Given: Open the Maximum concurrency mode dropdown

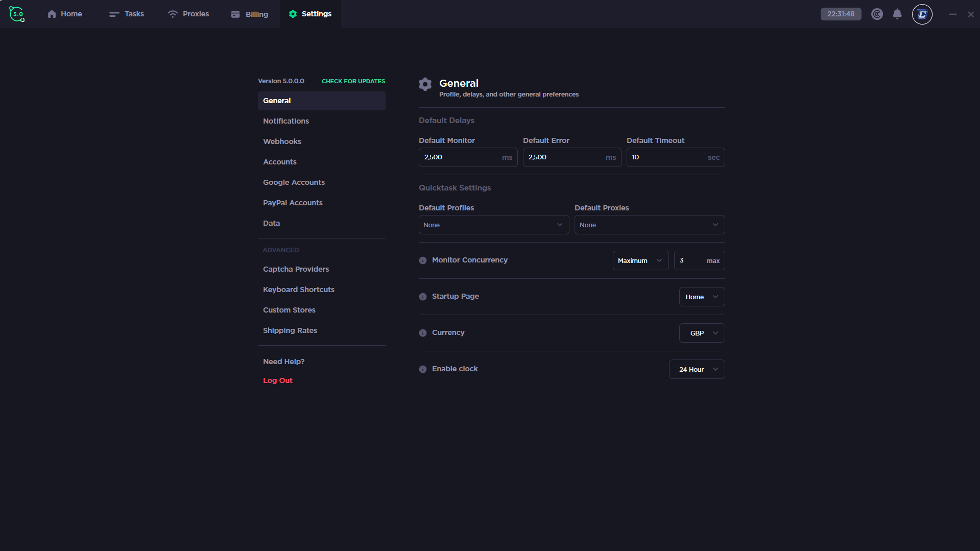Looking at the screenshot, I should (640, 260).
